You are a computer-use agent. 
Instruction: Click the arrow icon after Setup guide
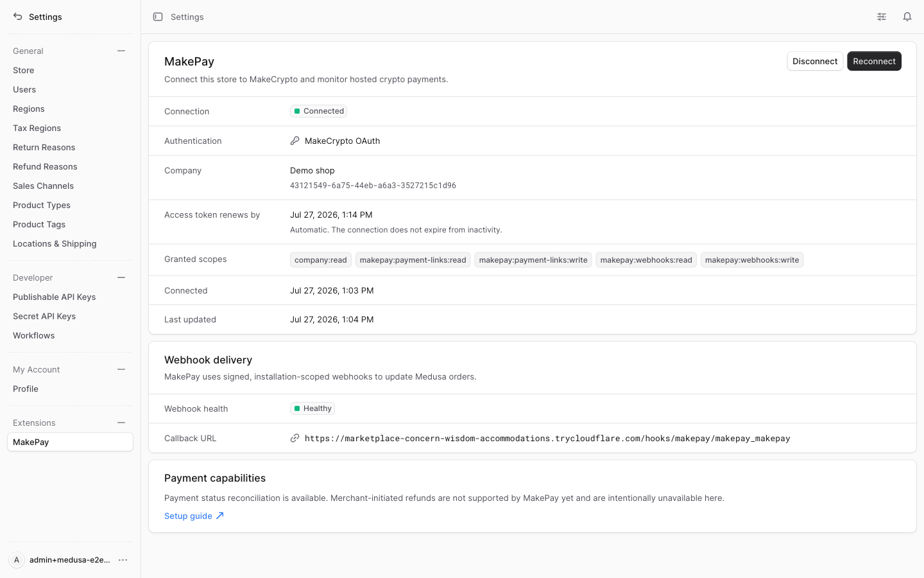(x=220, y=516)
